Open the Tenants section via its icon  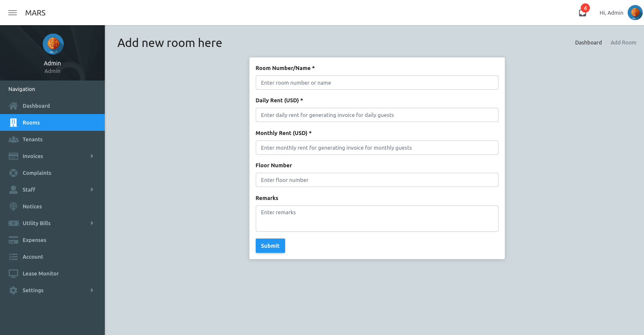pos(13,139)
